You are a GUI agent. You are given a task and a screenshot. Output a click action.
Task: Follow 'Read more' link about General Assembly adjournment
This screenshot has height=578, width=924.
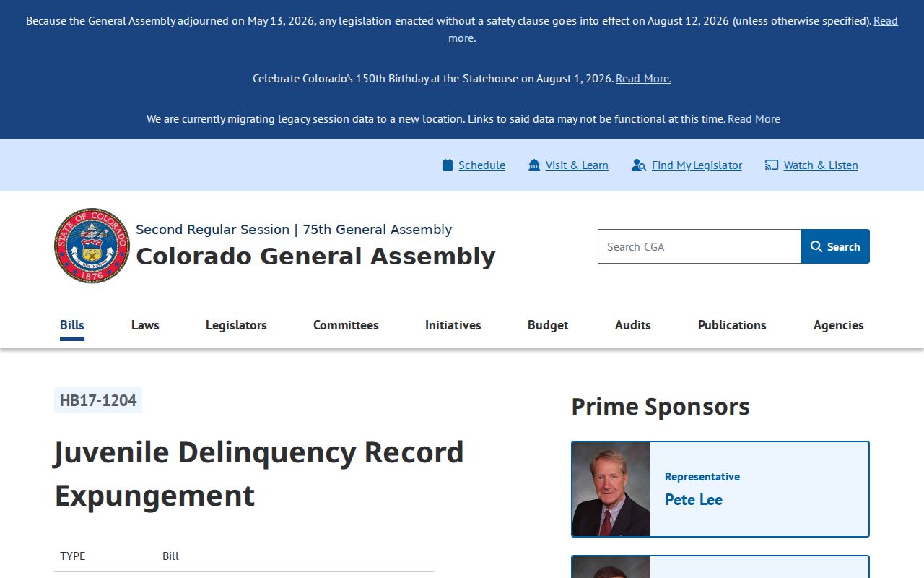pos(886,21)
